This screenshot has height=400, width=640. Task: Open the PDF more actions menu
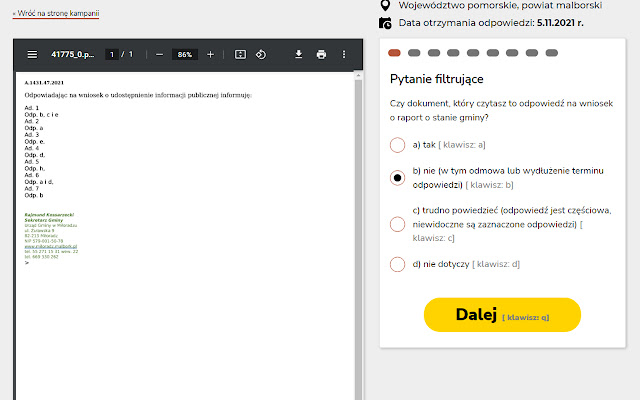pos(344,54)
